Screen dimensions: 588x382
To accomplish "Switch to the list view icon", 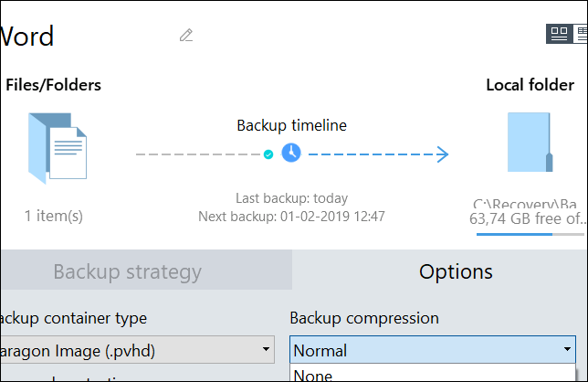I will (x=582, y=34).
